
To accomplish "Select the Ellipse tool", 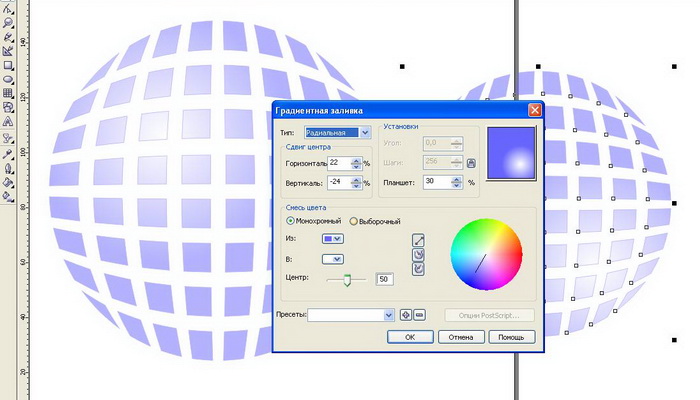I will pos(8,79).
